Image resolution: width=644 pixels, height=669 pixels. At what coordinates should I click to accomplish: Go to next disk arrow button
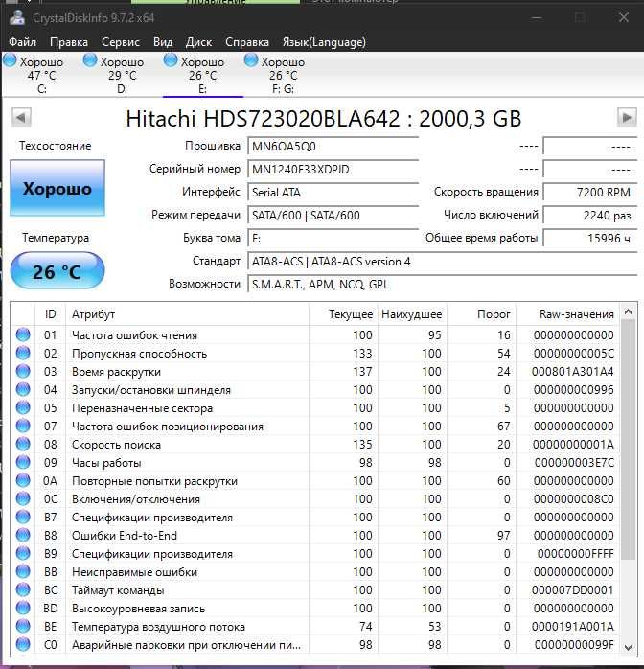tap(627, 117)
